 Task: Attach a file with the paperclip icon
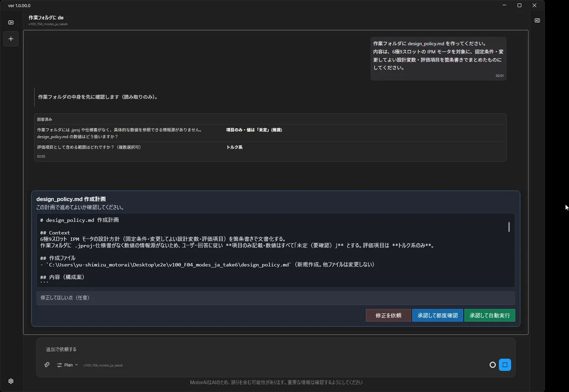47,365
